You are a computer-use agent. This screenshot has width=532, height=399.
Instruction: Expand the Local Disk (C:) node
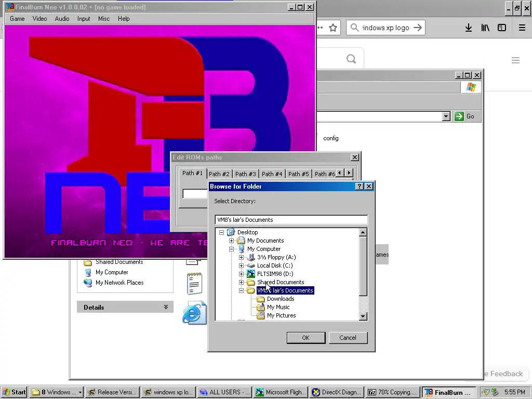(241, 265)
